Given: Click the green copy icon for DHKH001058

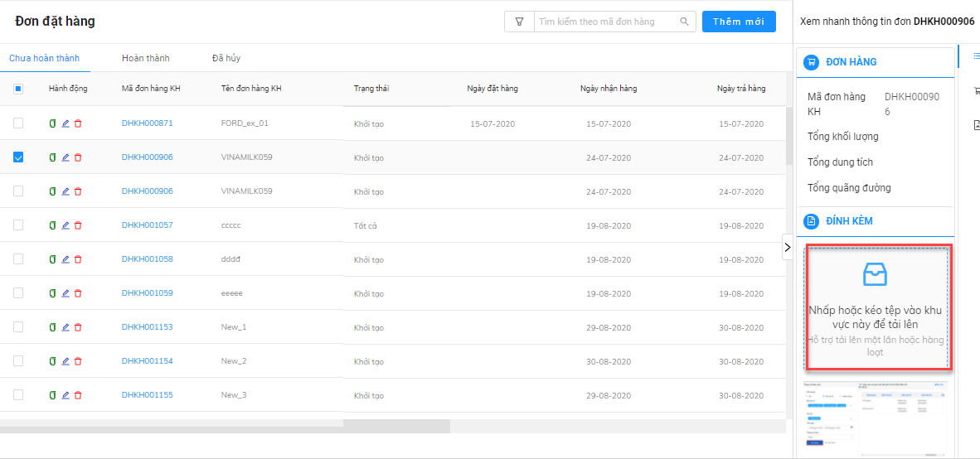Looking at the screenshot, I should [x=53, y=259].
